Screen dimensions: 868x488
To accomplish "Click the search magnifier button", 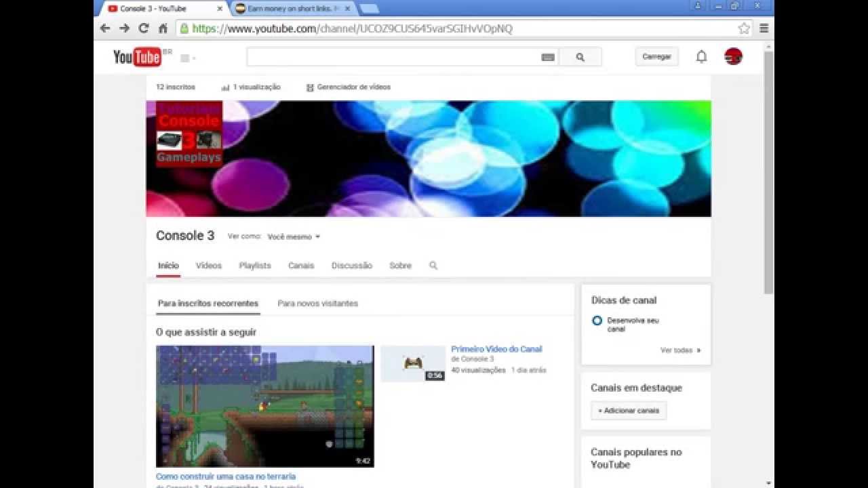I will (580, 58).
